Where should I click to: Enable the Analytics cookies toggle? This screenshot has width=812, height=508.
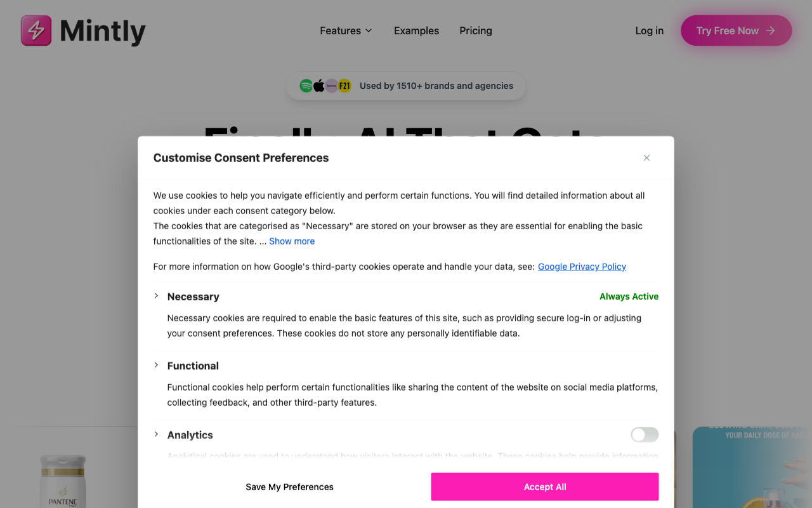pos(645,434)
